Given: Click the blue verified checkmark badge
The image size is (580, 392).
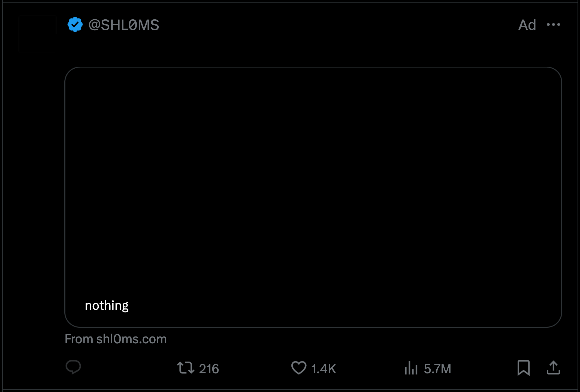Looking at the screenshot, I should click(75, 25).
